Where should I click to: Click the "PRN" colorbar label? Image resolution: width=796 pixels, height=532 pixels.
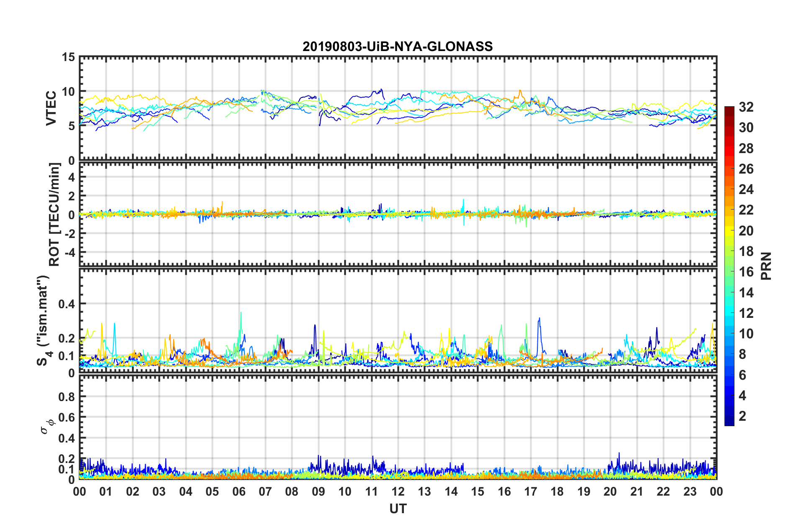coord(766,266)
